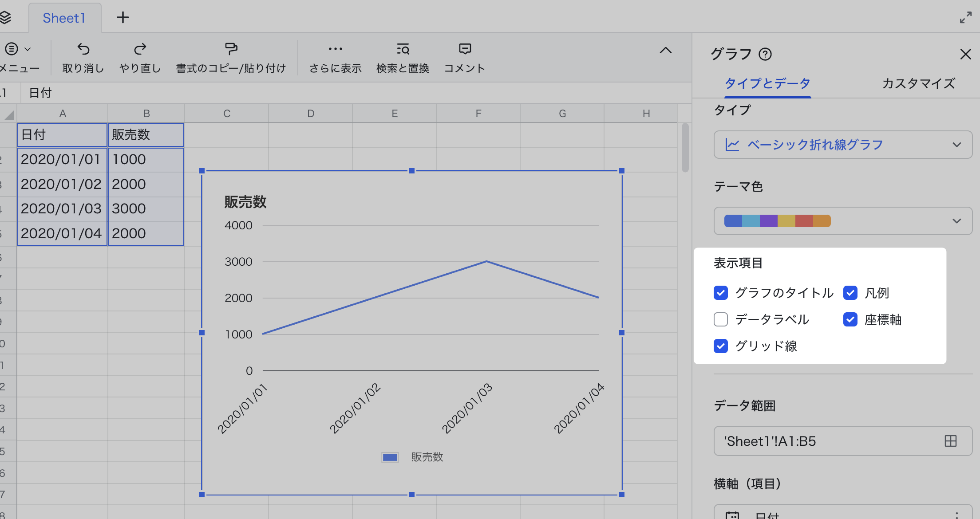
Task: Open the chart type ベーシック折れ線グラフ dropdown
Action: pos(842,145)
